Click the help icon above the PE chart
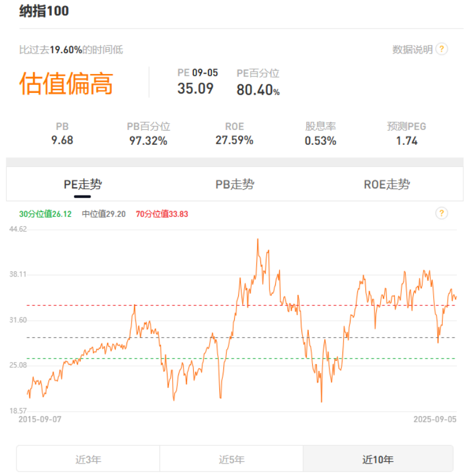The height and width of the screenshot is (476, 473). 442,213
